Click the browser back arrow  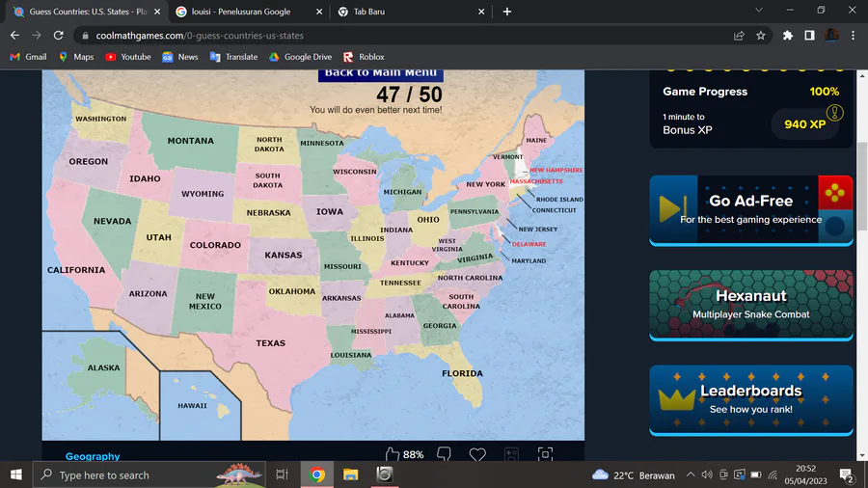click(x=14, y=36)
